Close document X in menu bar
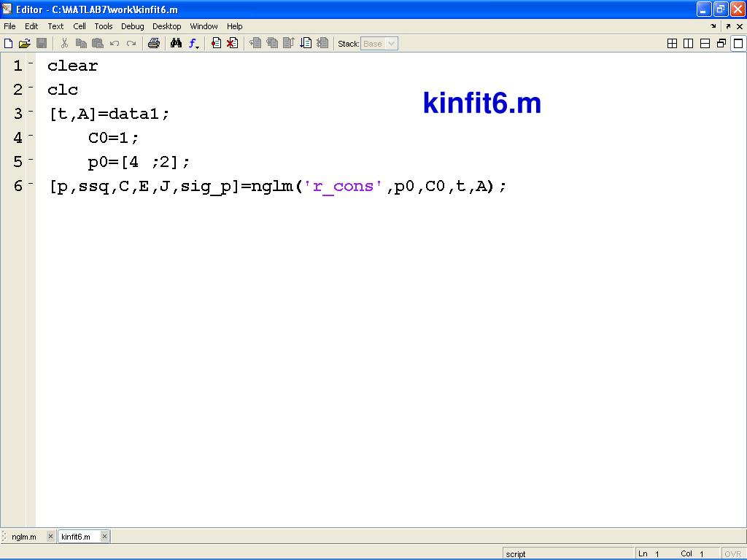747x560 pixels. pyautogui.click(x=740, y=27)
